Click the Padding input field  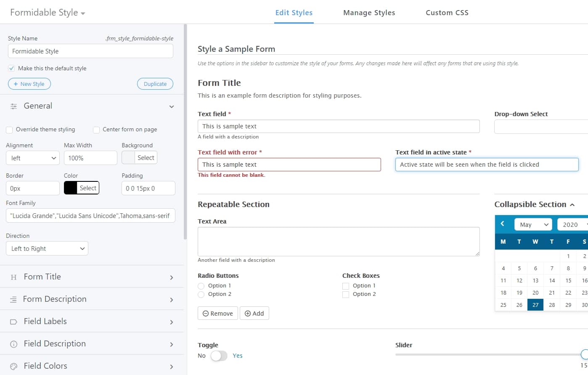tap(148, 188)
